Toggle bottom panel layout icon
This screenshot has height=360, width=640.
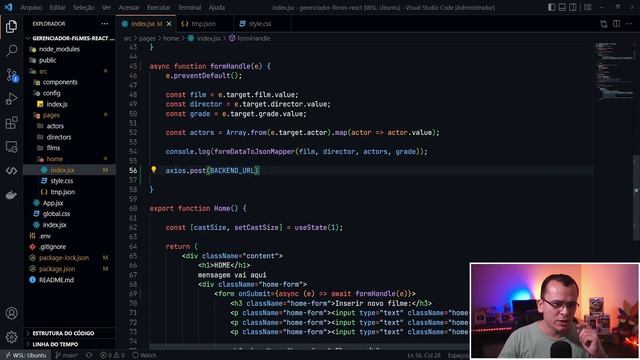[562, 7]
